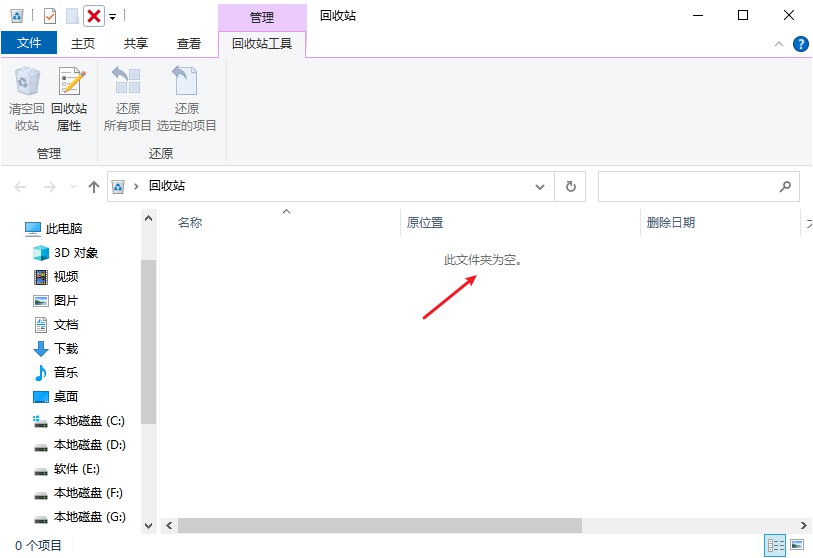
Task: Select 软件 (E:) drive
Action: [x=66, y=469]
